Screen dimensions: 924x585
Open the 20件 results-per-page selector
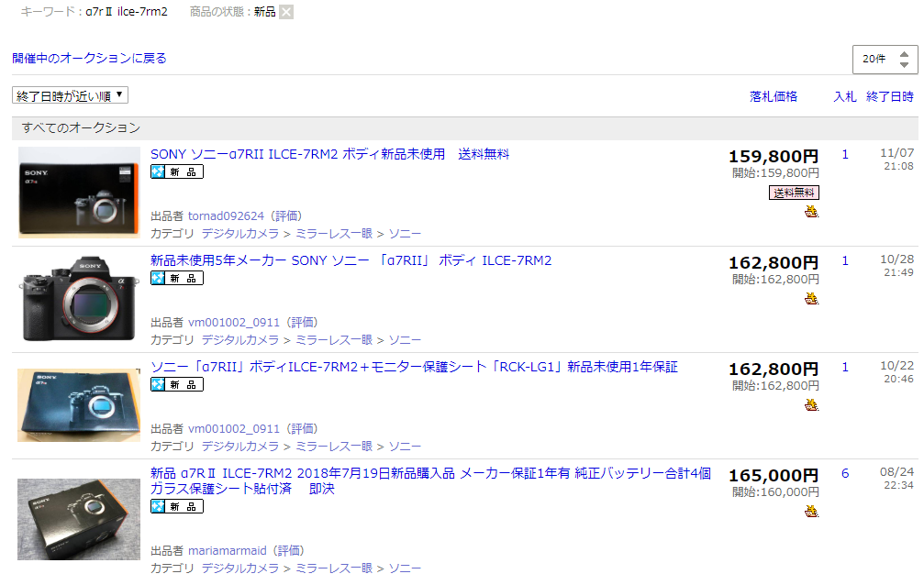click(885, 59)
